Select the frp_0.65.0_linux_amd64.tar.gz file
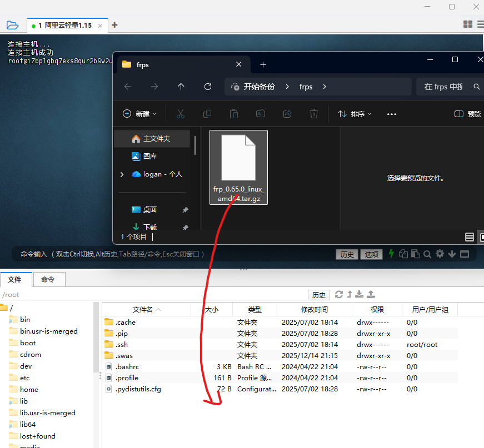Image resolution: width=484 pixels, height=448 pixels. 238,167
